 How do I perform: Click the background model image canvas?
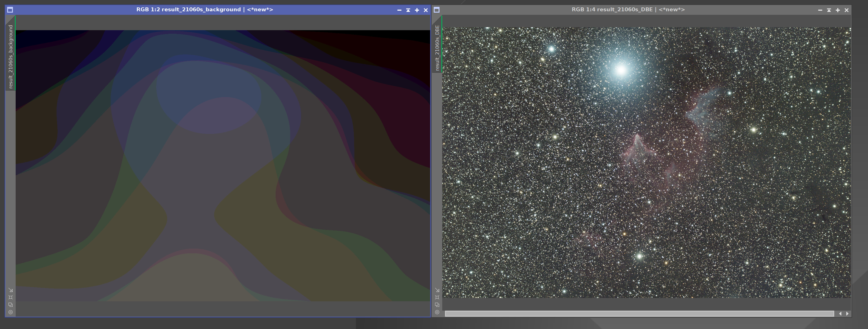[x=223, y=166]
